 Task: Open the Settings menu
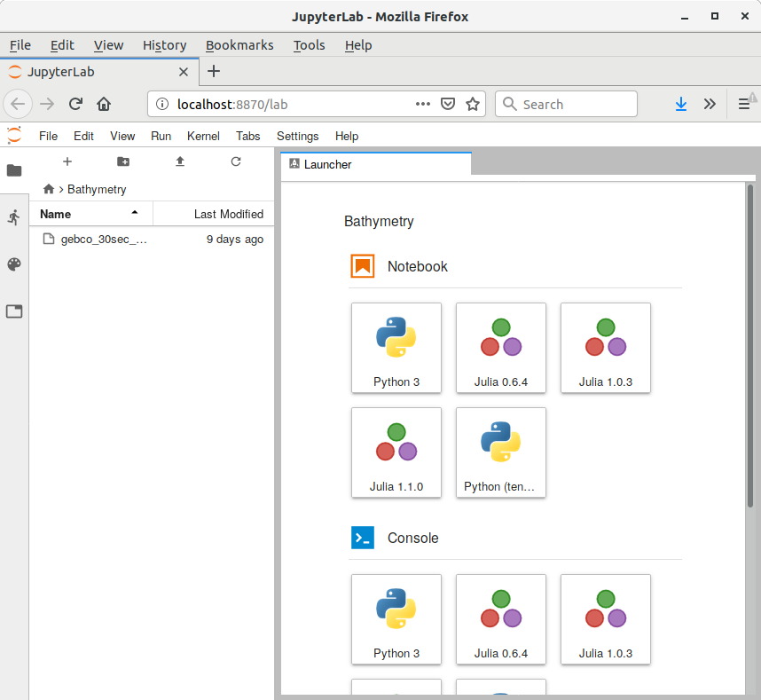click(x=297, y=136)
